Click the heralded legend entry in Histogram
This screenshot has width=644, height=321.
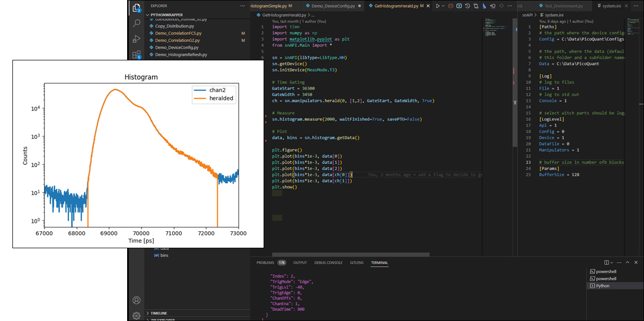point(213,99)
